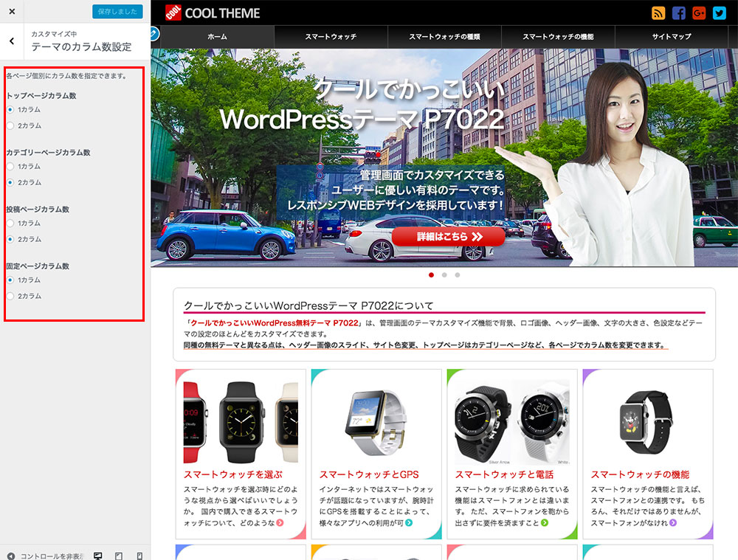Click the テーマのカラム数設定 panel title
Image resolution: width=738 pixels, height=560 pixels.
click(x=81, y=46)
